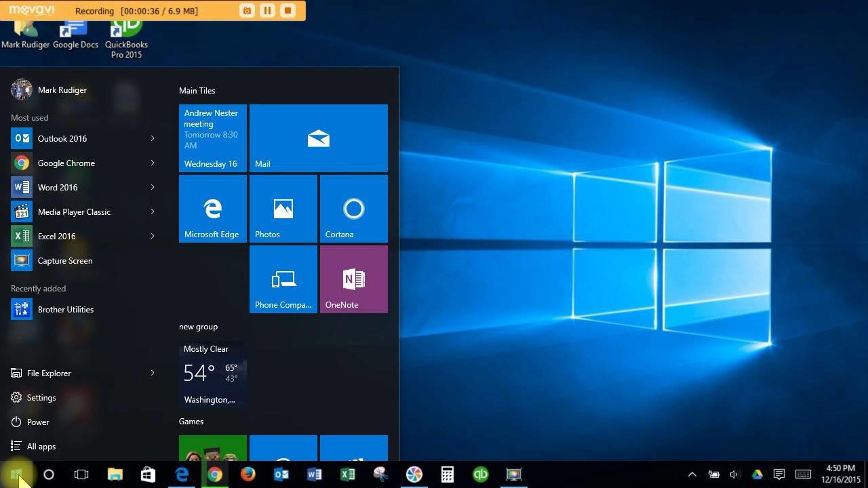
Task: Open Task View on the taskbar
Action: [81, 474]
